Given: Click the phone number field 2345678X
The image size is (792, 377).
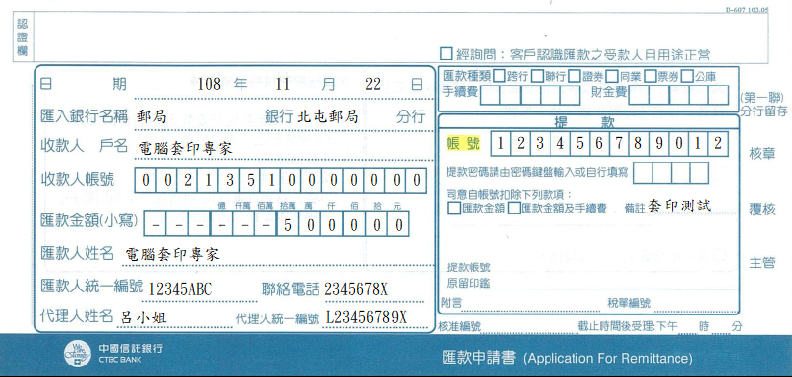Looking at the screenshot, I should [x=356, y=289].
